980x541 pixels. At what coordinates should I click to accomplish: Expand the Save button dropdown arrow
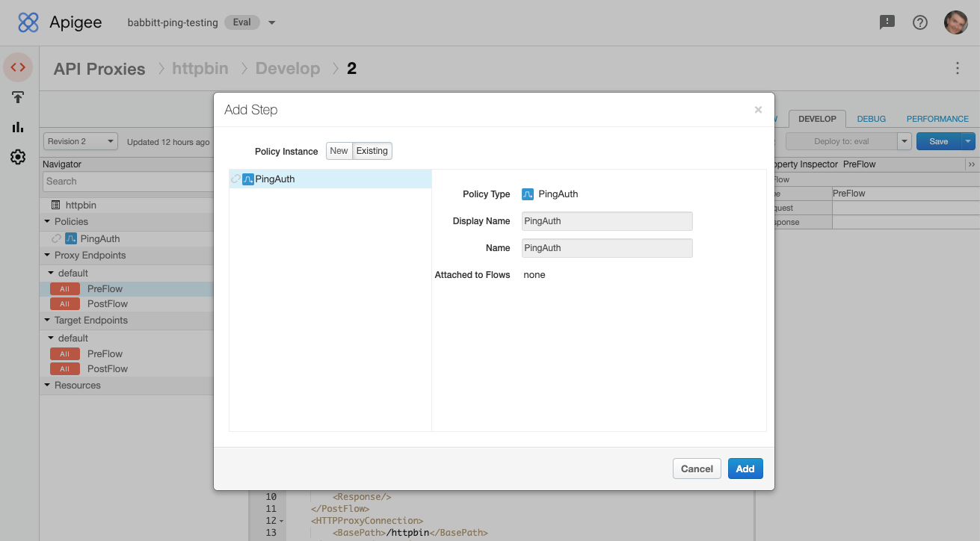(x=967, y=140)
